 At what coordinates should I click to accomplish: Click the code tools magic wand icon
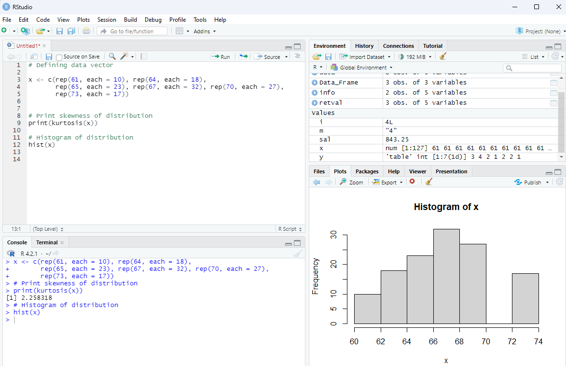pos(125,57)
